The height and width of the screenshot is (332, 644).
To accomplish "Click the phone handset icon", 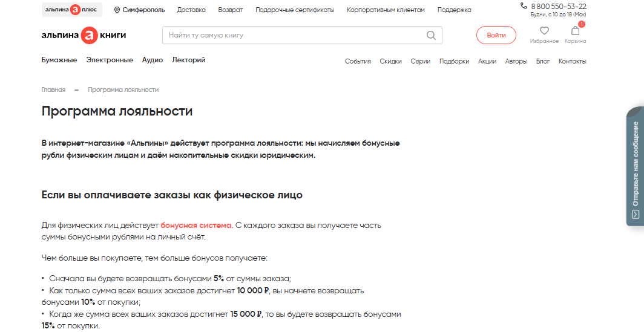I will 523,6.
